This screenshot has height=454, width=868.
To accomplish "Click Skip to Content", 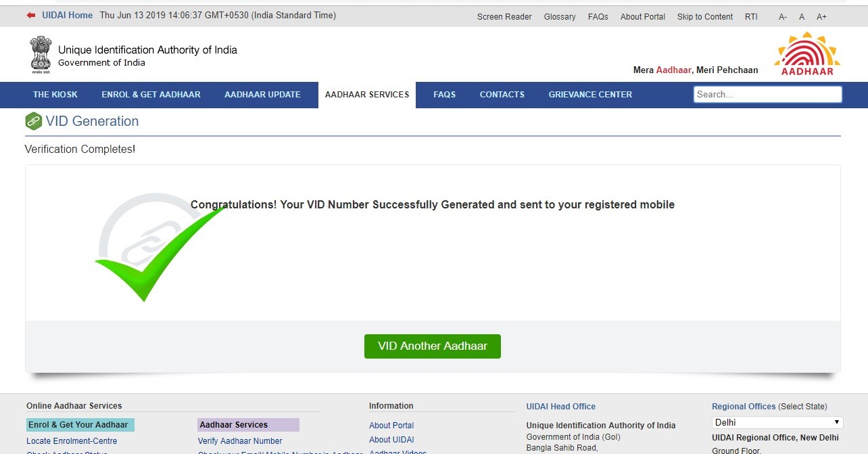I will (705, 17).
